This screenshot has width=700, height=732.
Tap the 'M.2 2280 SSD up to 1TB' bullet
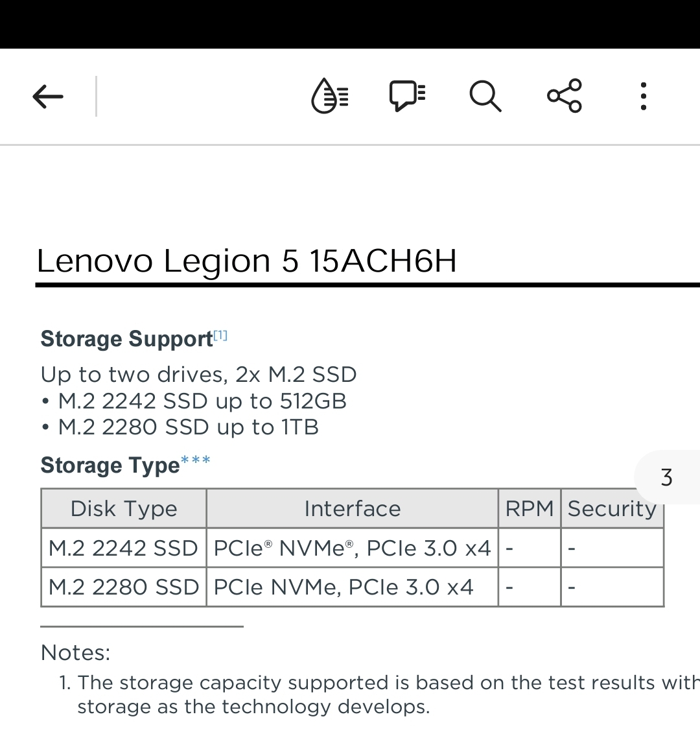point(188,427)
